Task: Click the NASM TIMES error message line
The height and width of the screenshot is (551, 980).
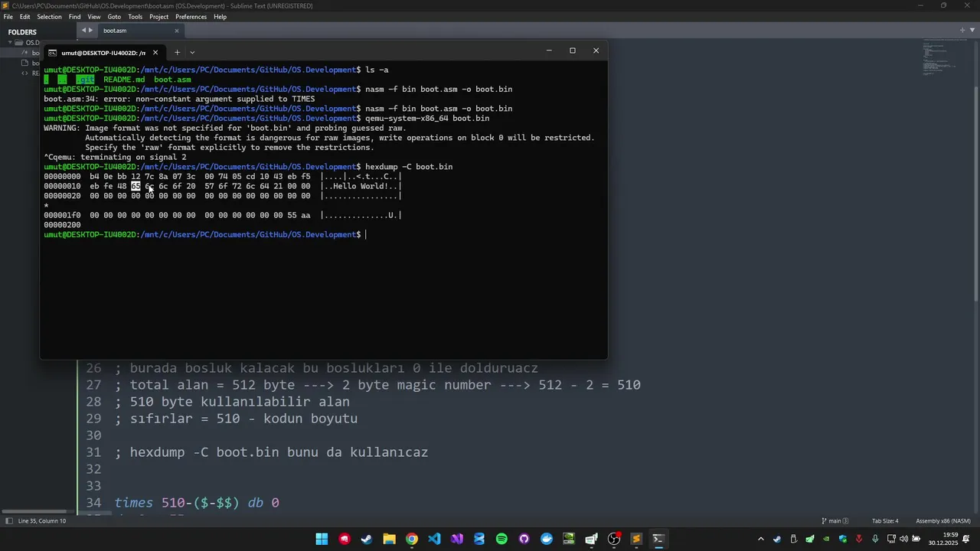Action: tap(179, 99)
